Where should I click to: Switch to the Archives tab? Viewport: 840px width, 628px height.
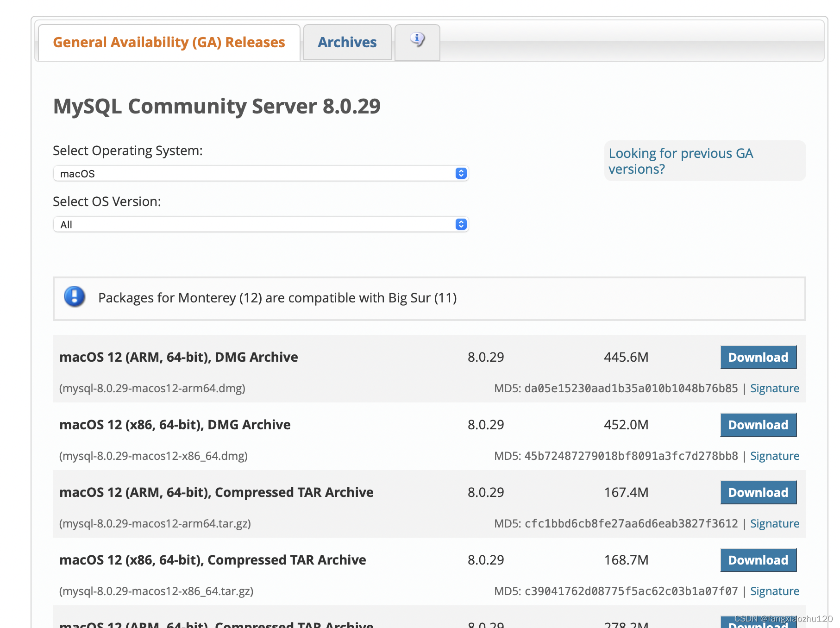point(347,42)
